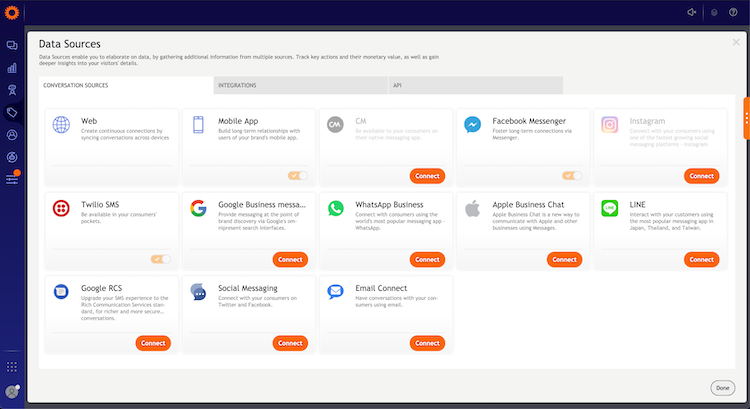
Task: Toggle the Twilio SMS switch
Action: 161,259
